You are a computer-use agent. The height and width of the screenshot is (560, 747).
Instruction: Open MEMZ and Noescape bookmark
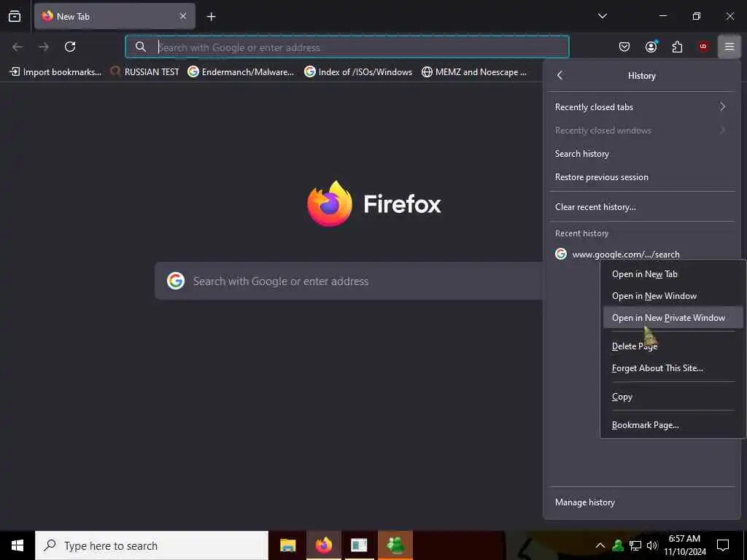[x=474, y=72]
